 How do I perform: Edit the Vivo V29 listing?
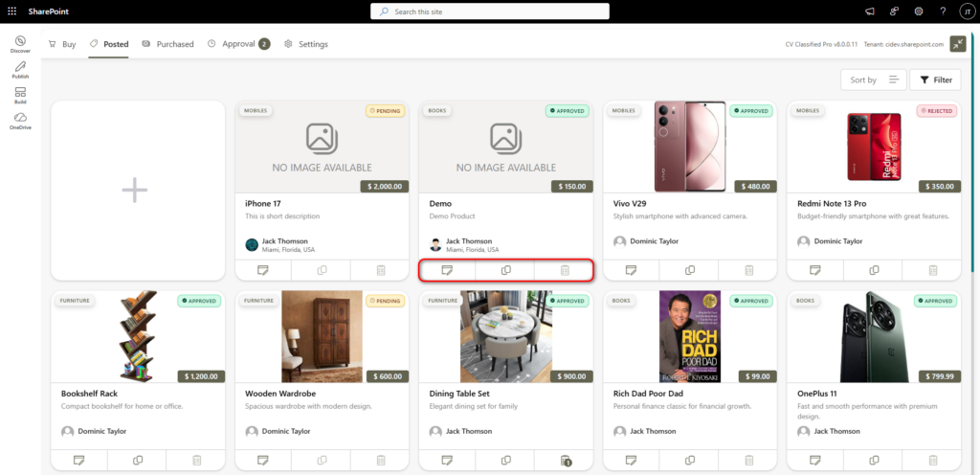click(x=632, y=270)
